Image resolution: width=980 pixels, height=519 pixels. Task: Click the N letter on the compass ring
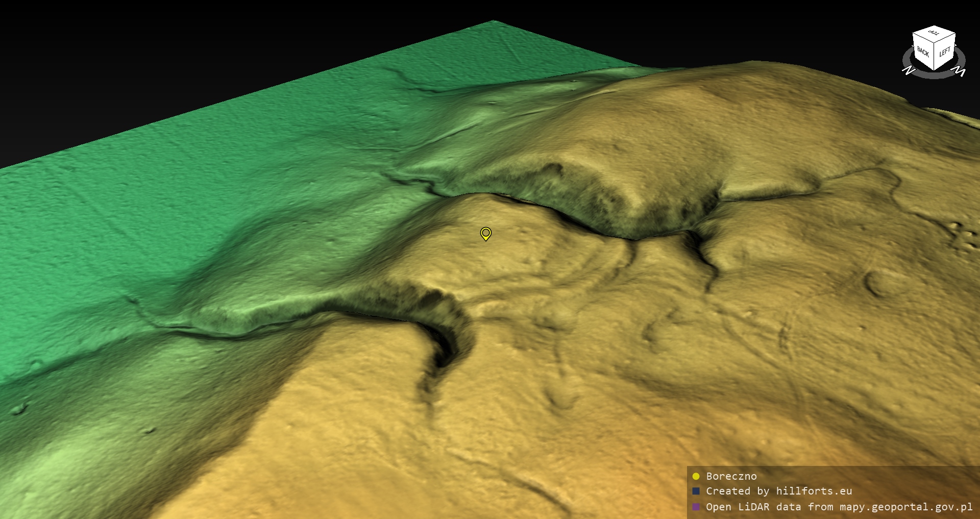908,70
